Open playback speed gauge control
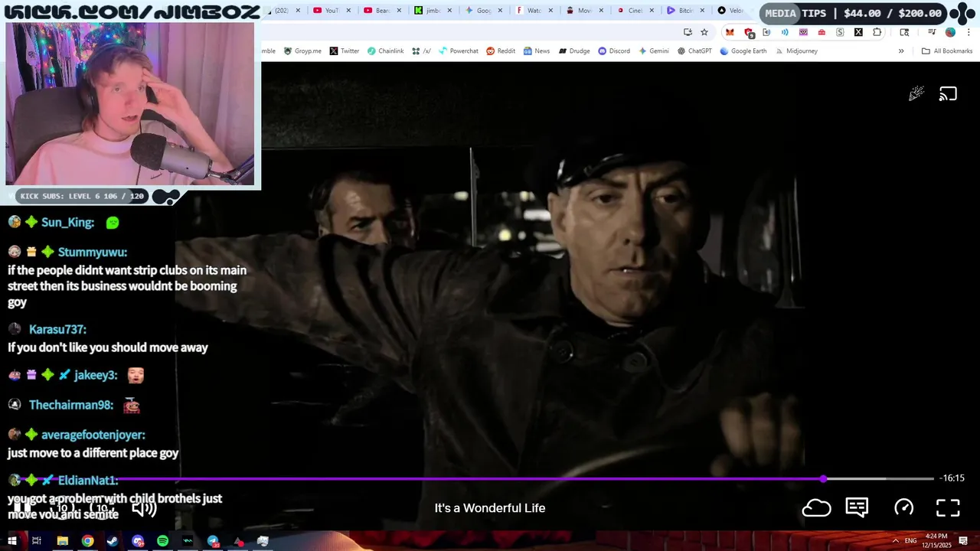980x551 pixels. [904, 507]
